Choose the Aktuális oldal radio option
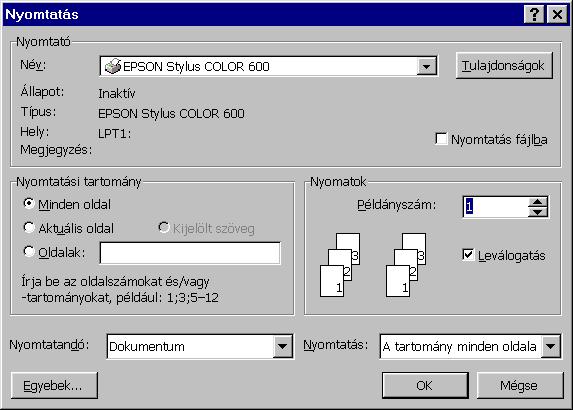Screen dimensions: 573x410 [29, 227]
